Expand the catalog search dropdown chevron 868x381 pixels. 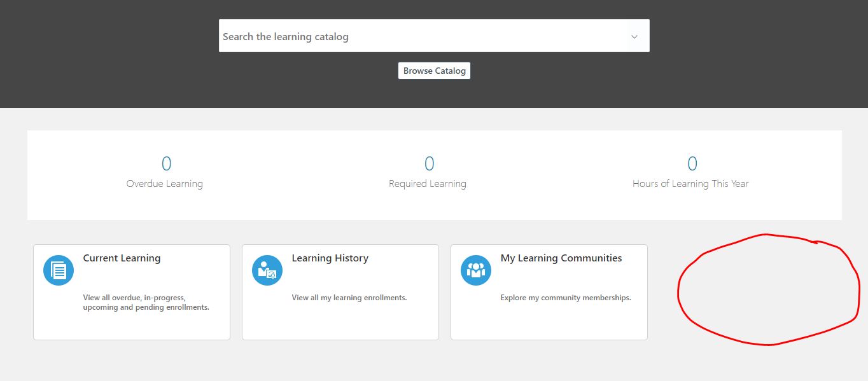coord(634,37)
